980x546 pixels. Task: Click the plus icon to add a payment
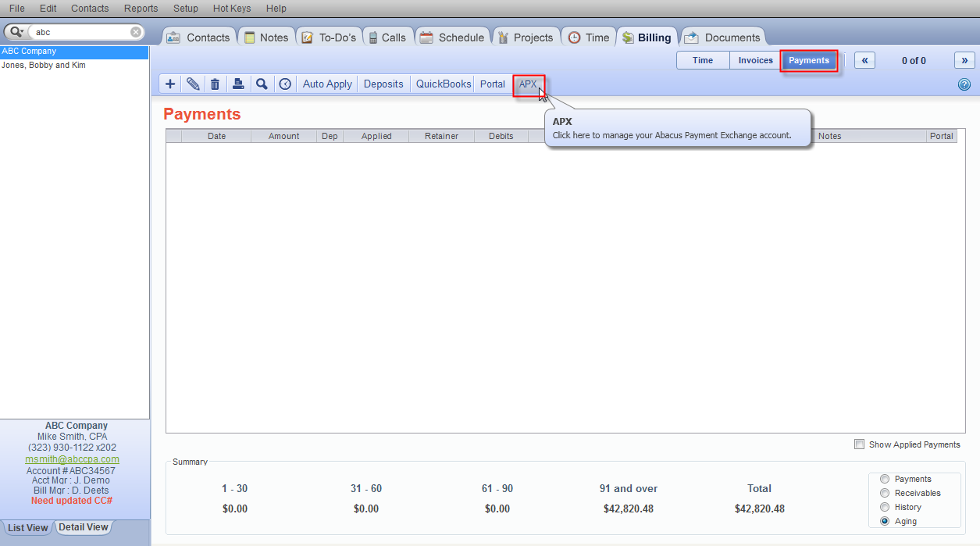(169, 84)
